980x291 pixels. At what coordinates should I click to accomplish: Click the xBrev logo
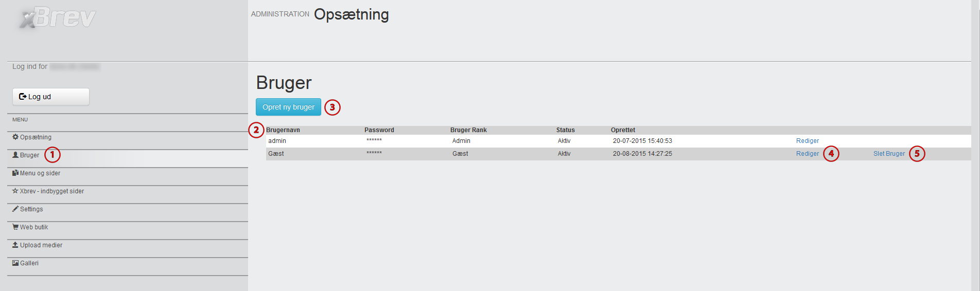[x=58, y=17]
